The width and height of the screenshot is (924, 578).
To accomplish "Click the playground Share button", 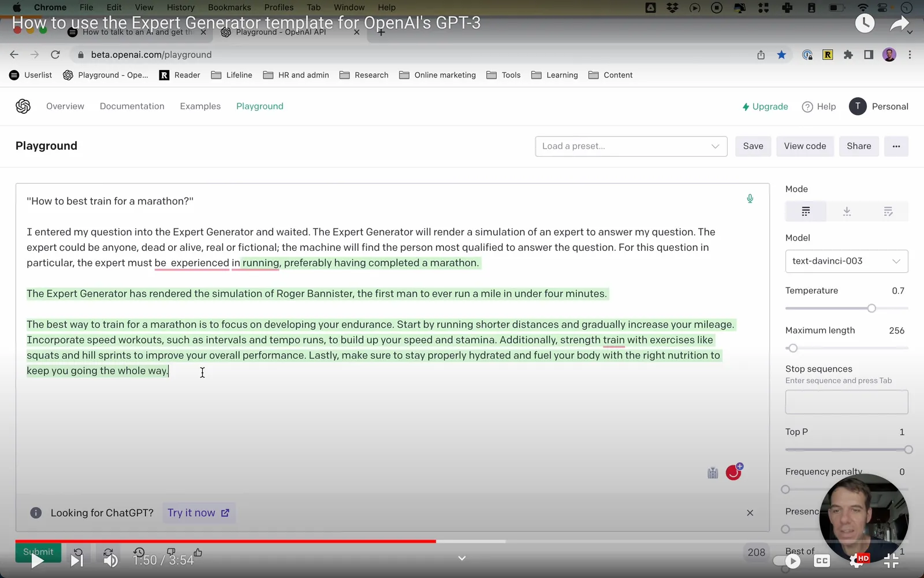I will click(x=859, y=146).
